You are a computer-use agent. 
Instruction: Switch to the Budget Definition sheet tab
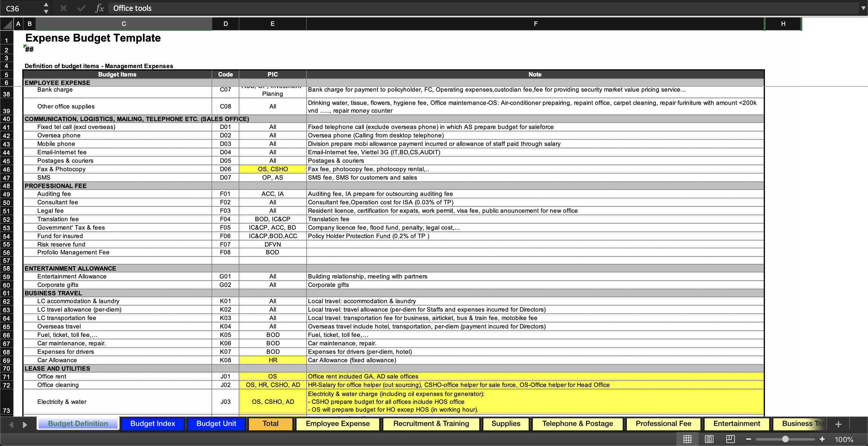point(78,424)
